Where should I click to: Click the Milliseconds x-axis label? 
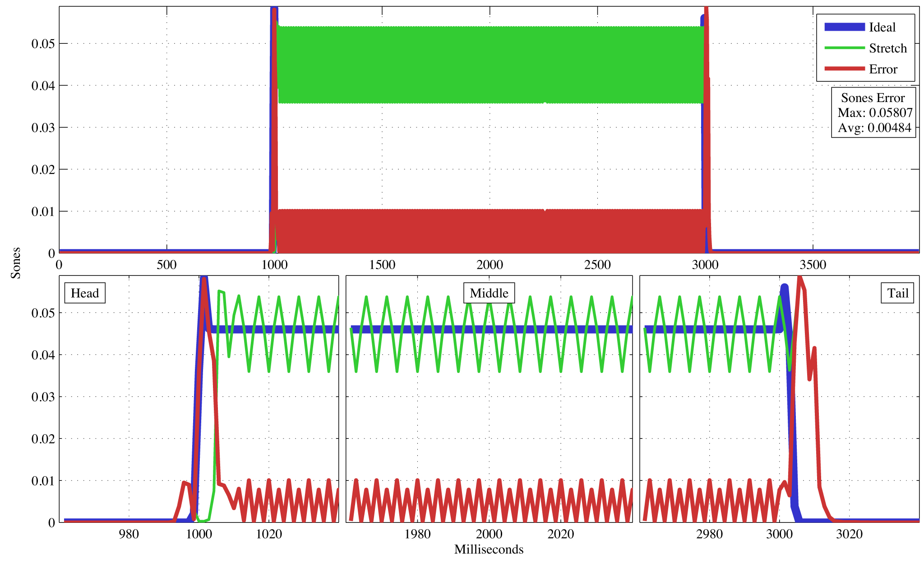(489, 549)
